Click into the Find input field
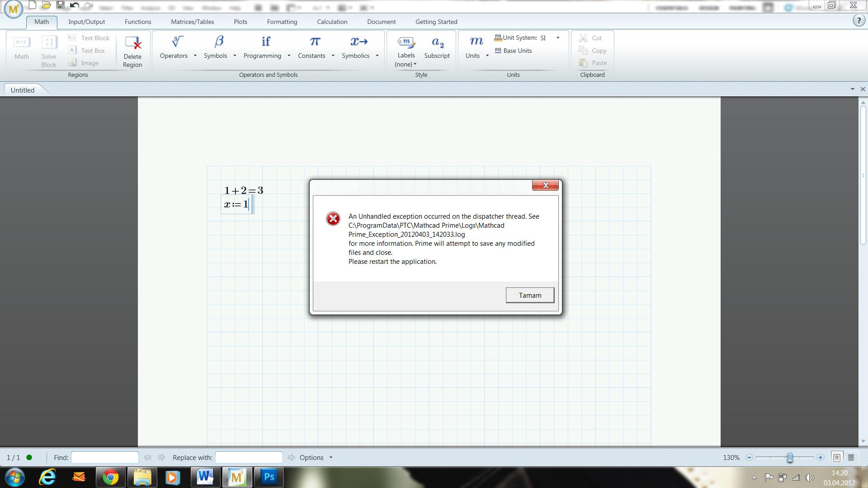This screenshot has height=488, width=868. point(105,457)
